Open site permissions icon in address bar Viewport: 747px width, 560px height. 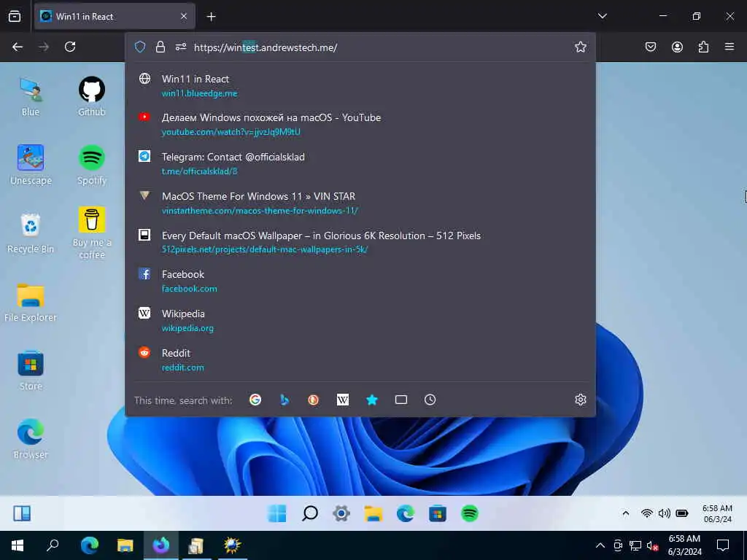pyautogui.click(x=181, y=47)
